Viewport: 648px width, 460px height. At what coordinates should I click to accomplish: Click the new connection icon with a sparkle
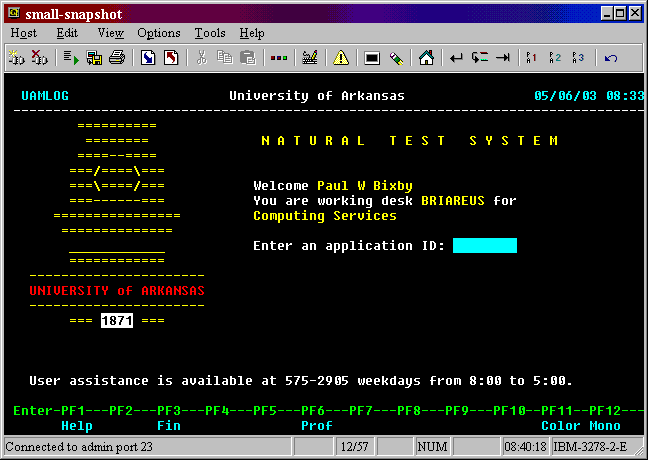point(16,58)
